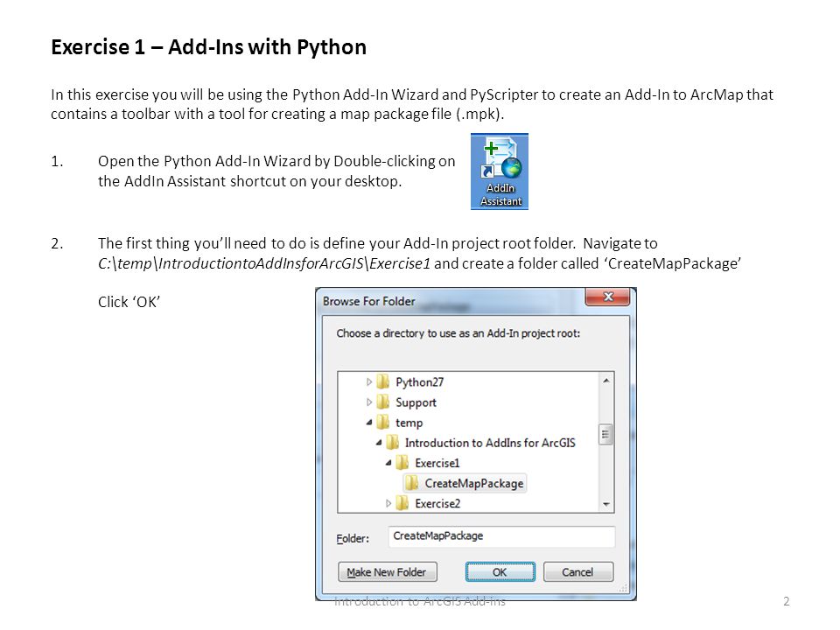Screen dimensions: 840x630
Task: Click the Make New Folder button
Action: click(x=388, y=572)
